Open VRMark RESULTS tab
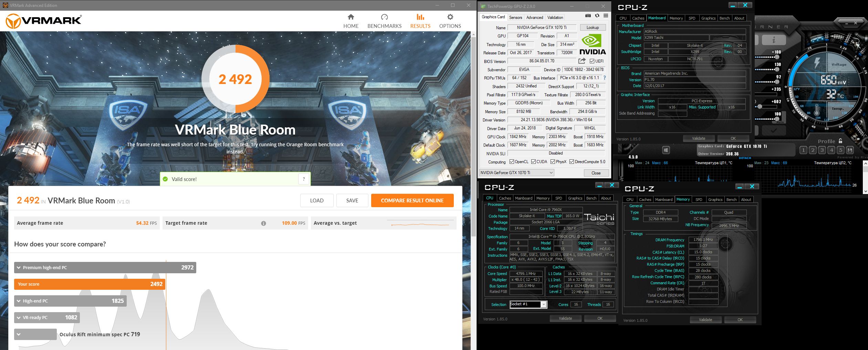 [420, 21]
